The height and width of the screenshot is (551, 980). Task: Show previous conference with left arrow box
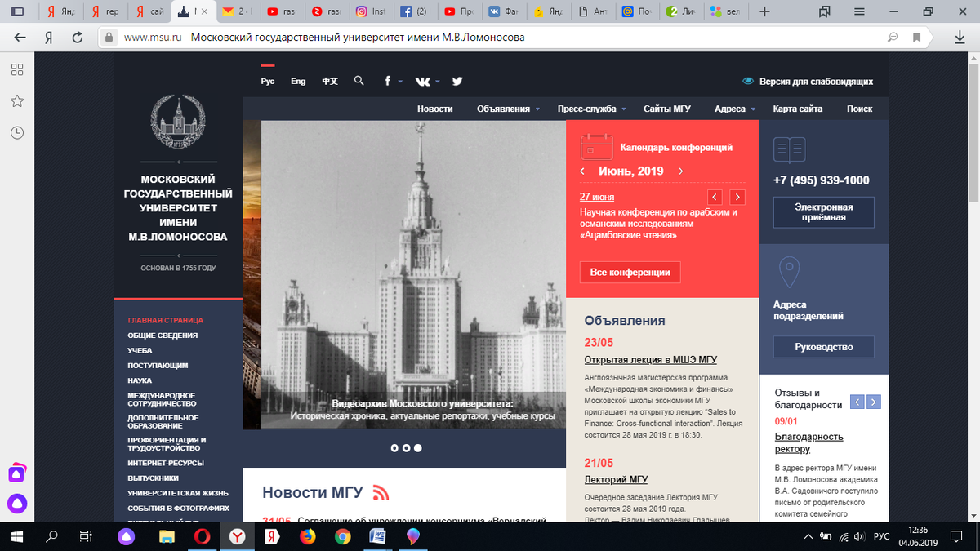[715, 197]
